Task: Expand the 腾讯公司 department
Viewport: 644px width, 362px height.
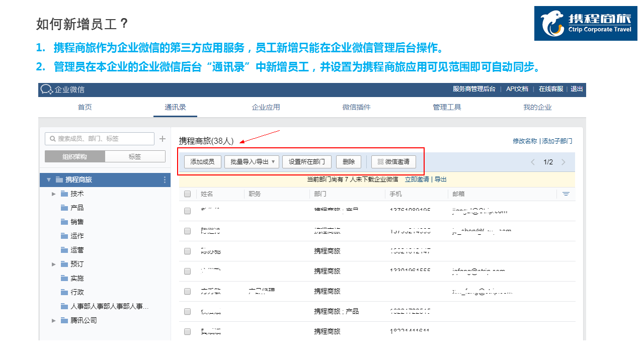Action: point(54,320)
